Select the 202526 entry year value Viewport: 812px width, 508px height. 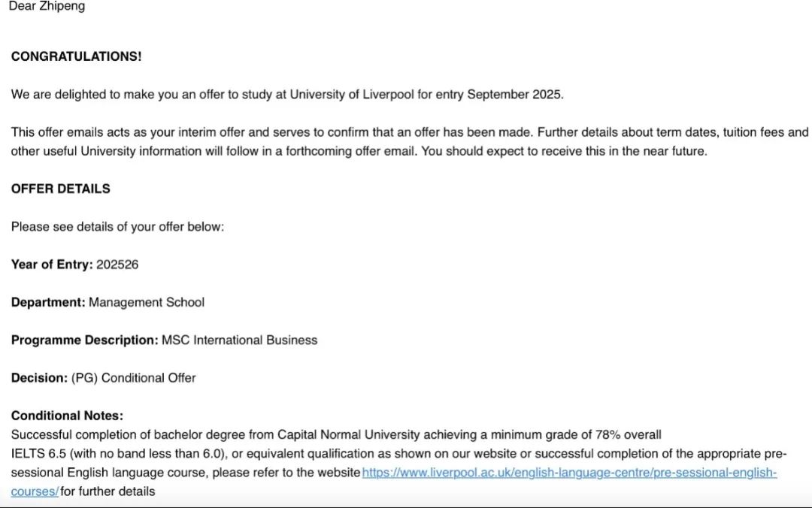click(x=117, y=265)
